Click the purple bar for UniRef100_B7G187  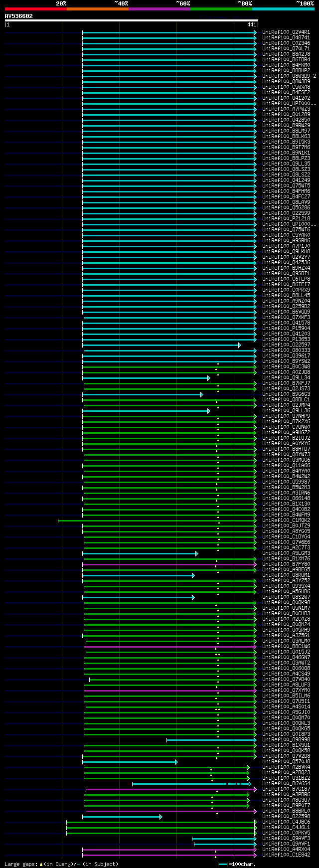(x=171, y=789)
